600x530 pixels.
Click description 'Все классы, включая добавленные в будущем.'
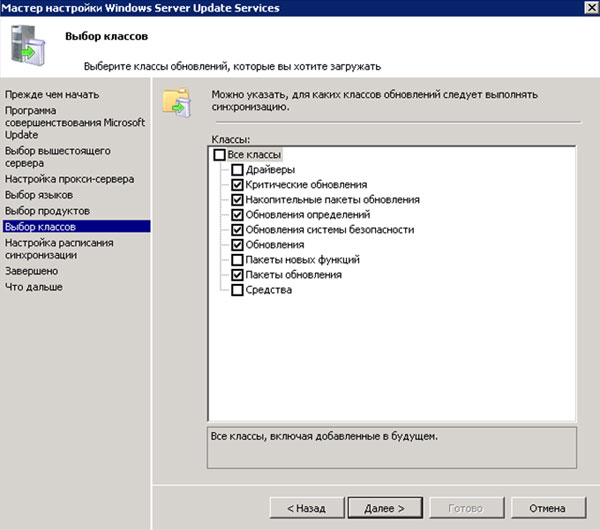pyautogui.click(x=324, y=436)
